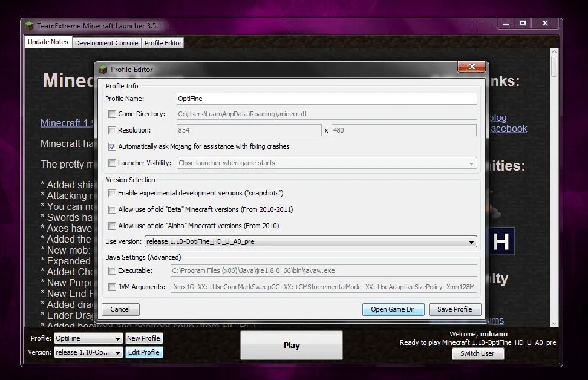The height and width of the screenshot is (380, 588).
Task: Open the Use version dropdown
Action: (310, 241)
